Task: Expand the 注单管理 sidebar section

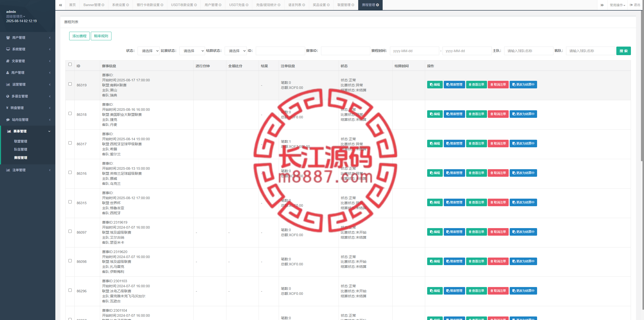Action: pyautogui.click(x=28, y=170)
